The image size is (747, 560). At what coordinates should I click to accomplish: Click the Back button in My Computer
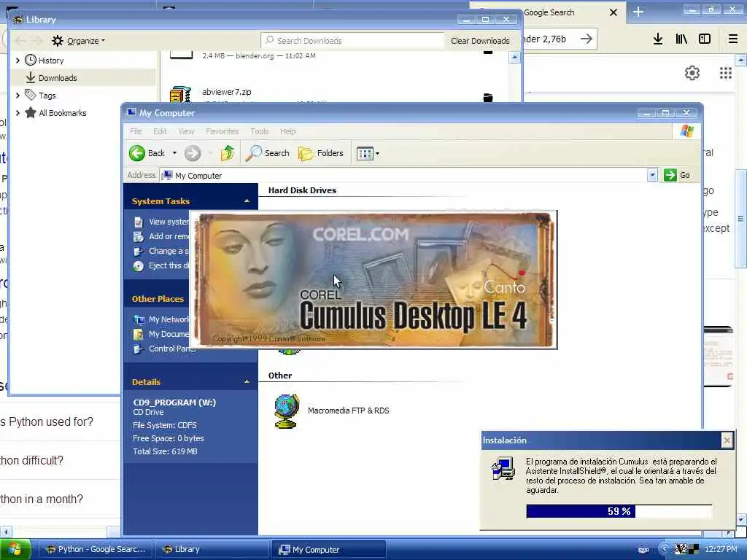click(x=147, y=153)
